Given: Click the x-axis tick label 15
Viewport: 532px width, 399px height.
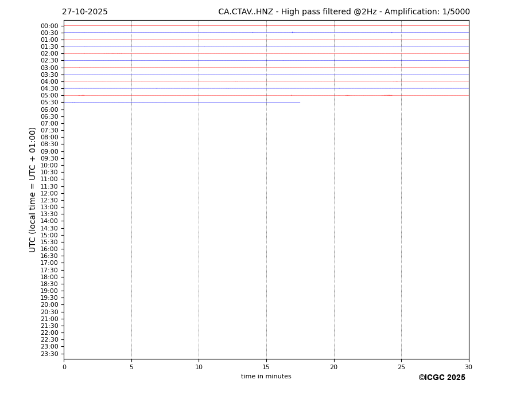Looking at the screenshot, I should click(266, 367).
